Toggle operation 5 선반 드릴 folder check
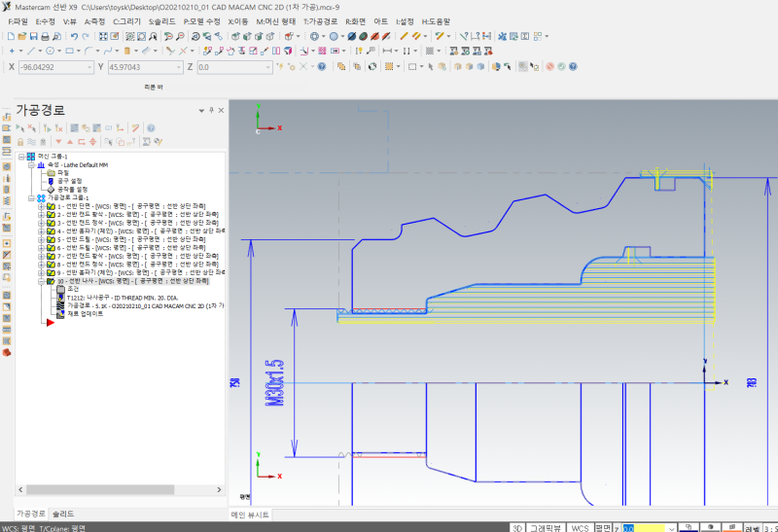The height and width of the screenshot is (532, 778). (52, 239)
